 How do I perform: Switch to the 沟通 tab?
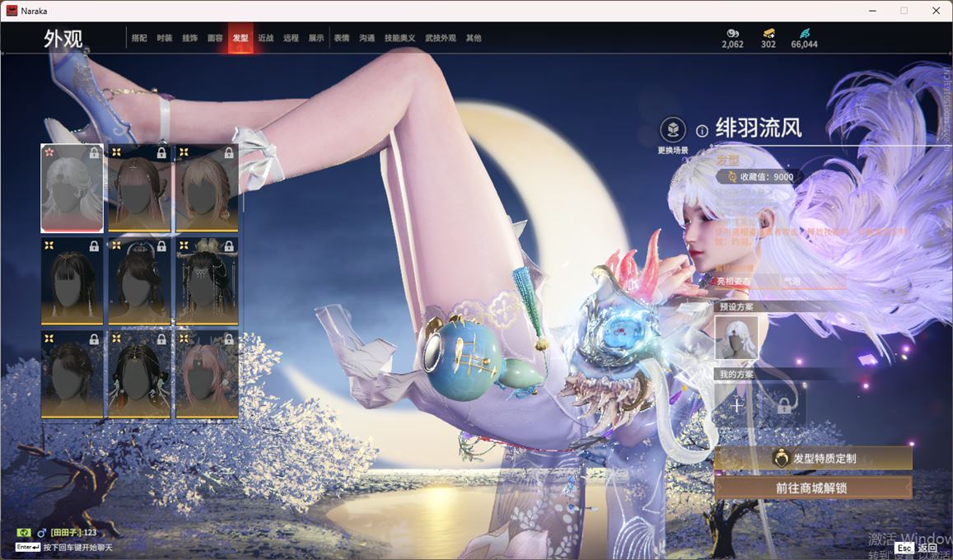click(367, 38)
